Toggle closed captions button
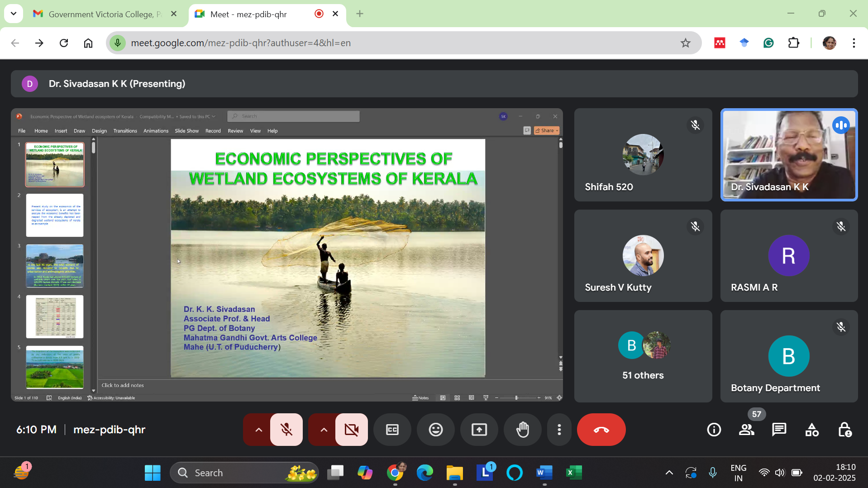 coord(392,430)
